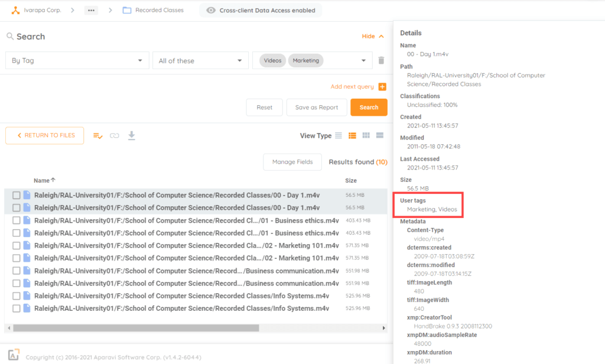The height and width of the screenshot is (364, 605).
Task: Click the scrollbar left arrow
Action: point(9,328)
